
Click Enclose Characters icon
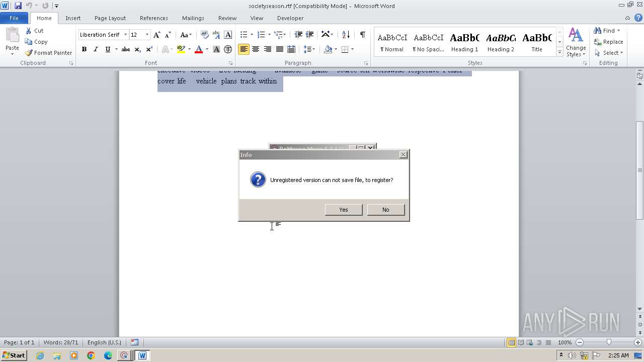pos(228,49)
